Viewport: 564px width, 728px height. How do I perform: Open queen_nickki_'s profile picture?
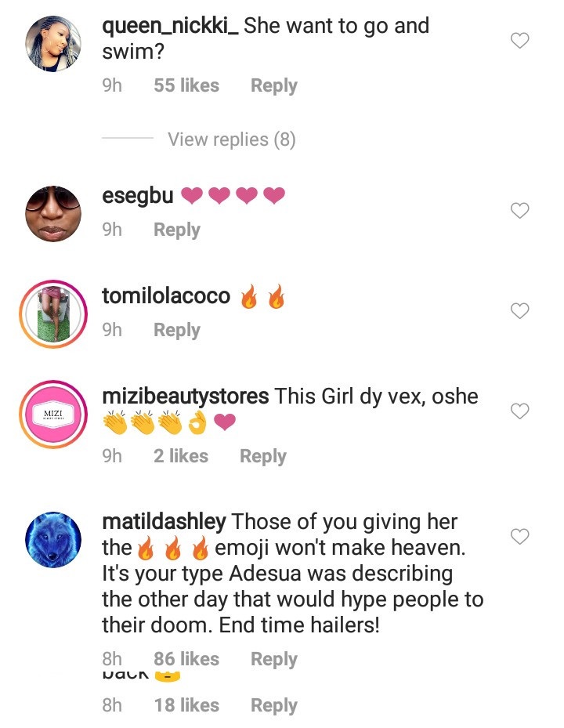point(53,44)
